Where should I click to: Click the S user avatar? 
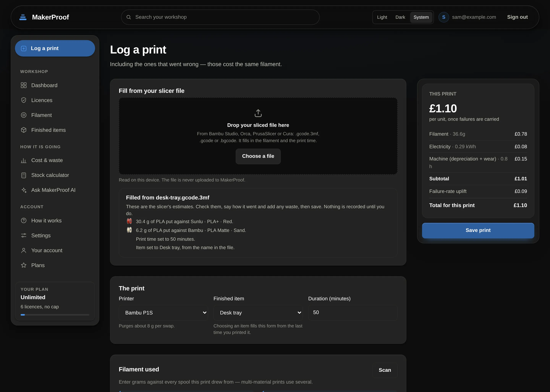(444, 17)
